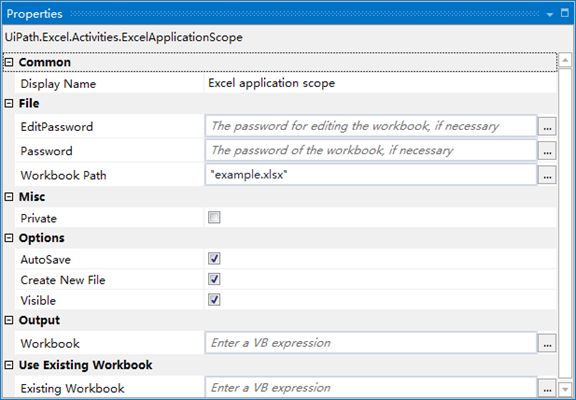
Task: Select the Visible property label
Action: [x=38, y=301]
